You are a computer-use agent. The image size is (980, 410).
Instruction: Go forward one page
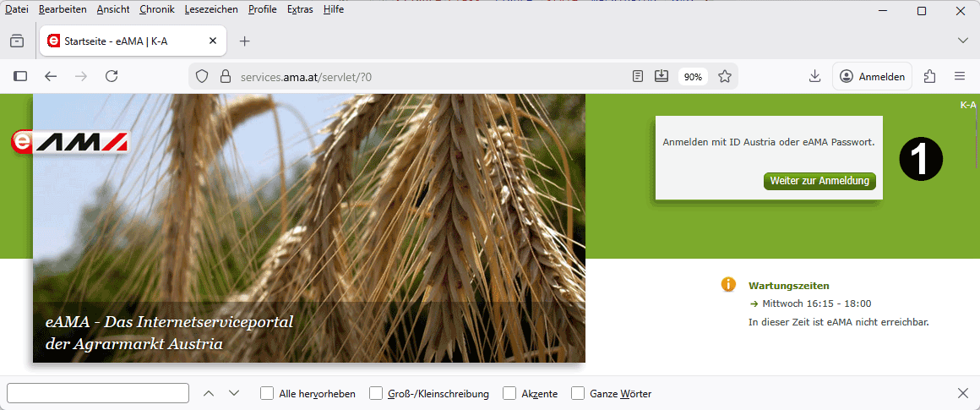click(x=81, y=76)
